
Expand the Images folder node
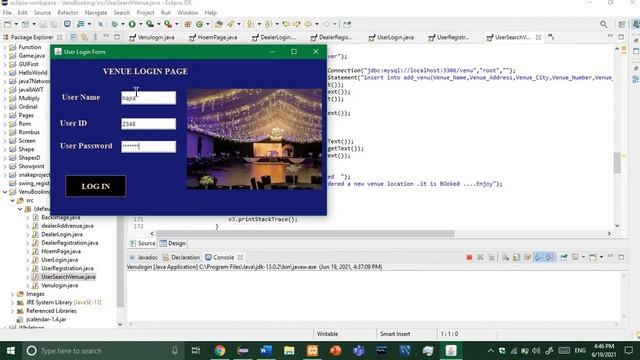pos(13,294)
